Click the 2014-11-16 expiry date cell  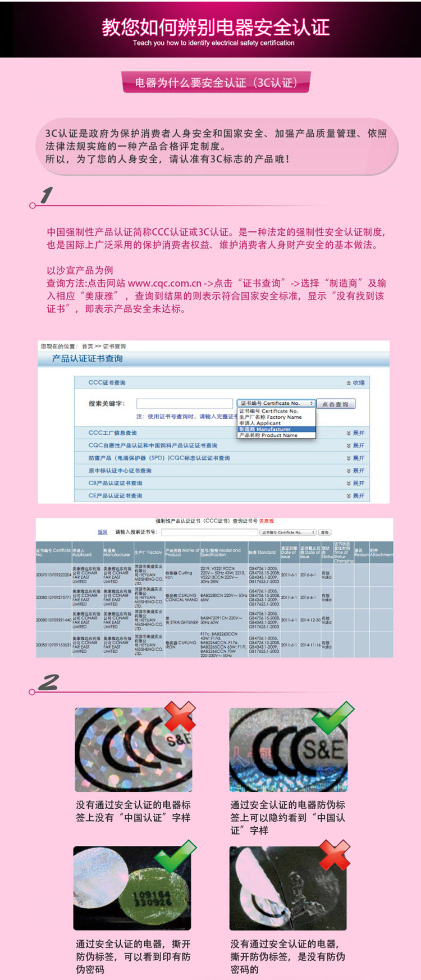pos(310,645)
